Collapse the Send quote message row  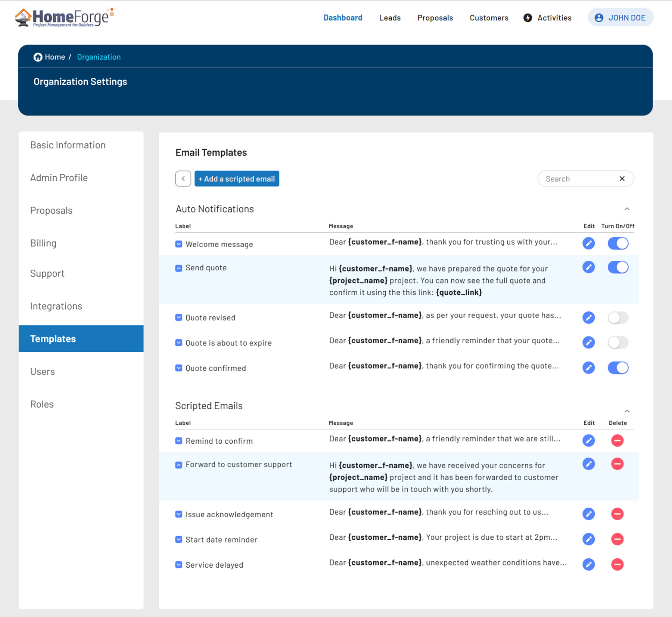tap(179, 268)
